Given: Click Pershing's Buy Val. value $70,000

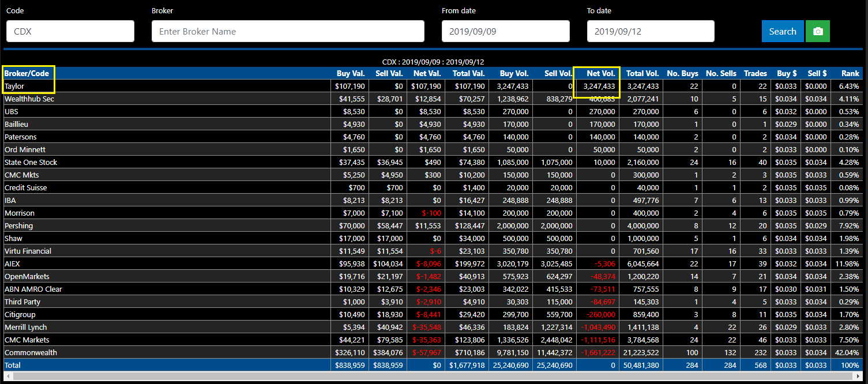Looking at the screenshot, I should (x=352, y=225).
